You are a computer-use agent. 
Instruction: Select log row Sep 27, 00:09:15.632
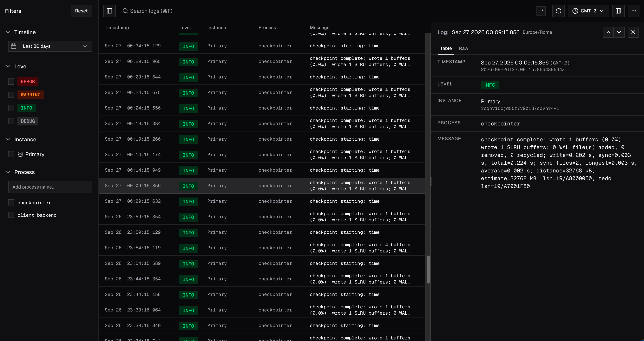(x=262, y=201)
